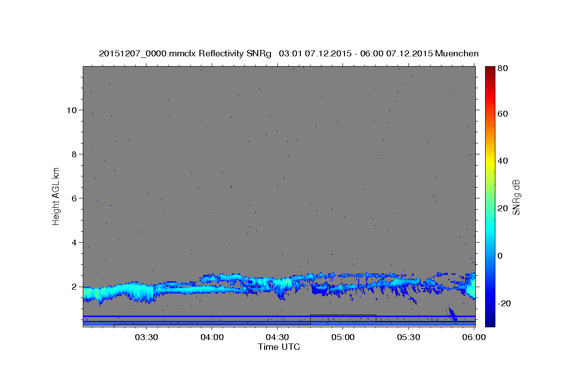The image size is (588, 392).
Task: Click the 05:00 time tick label
Action: [x=343, y=338]
